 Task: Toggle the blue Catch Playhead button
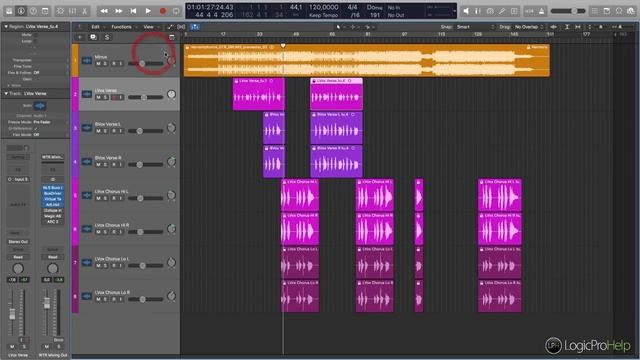(x=195, y=27)
